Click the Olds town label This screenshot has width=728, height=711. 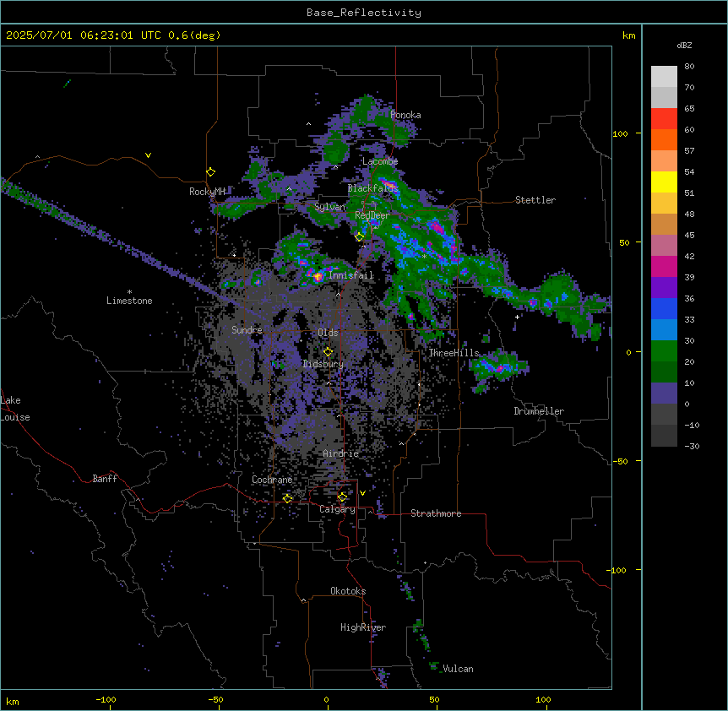click(328, 333)
